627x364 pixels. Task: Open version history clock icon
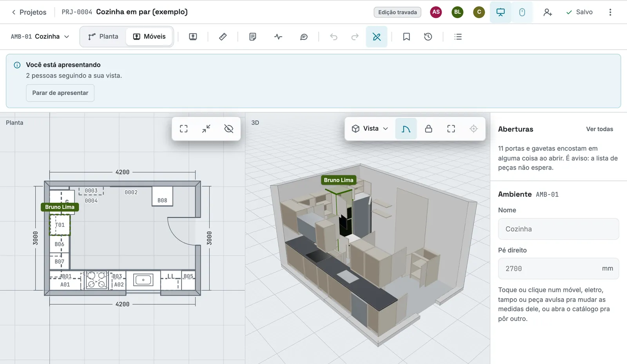point(428,37)
